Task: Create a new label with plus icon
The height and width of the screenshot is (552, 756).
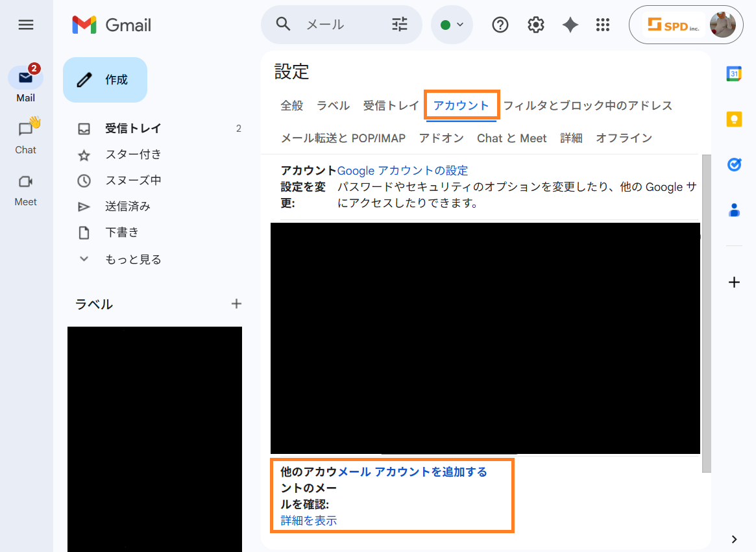Action: tap(237, 304)
